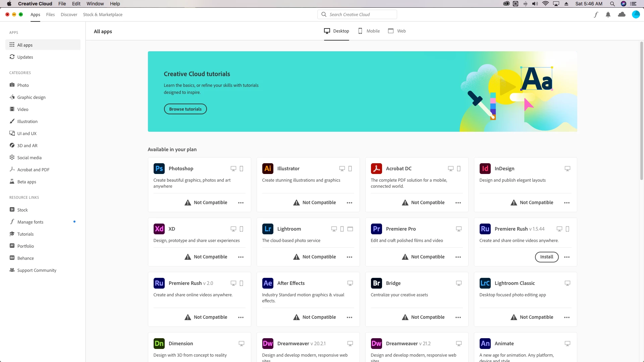Open fonts icon in top bar
Image resolution: width=644 pixels, height=362 pixels.
click(596, 14)
